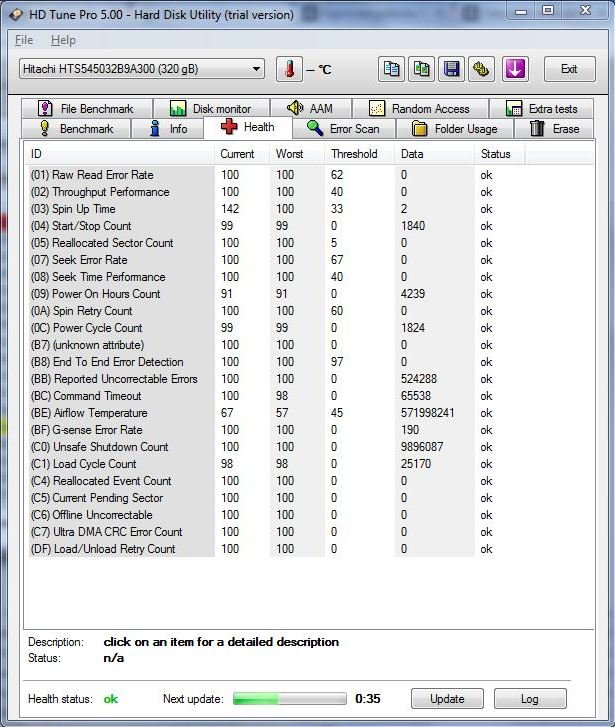Open the Help menu

63,40
